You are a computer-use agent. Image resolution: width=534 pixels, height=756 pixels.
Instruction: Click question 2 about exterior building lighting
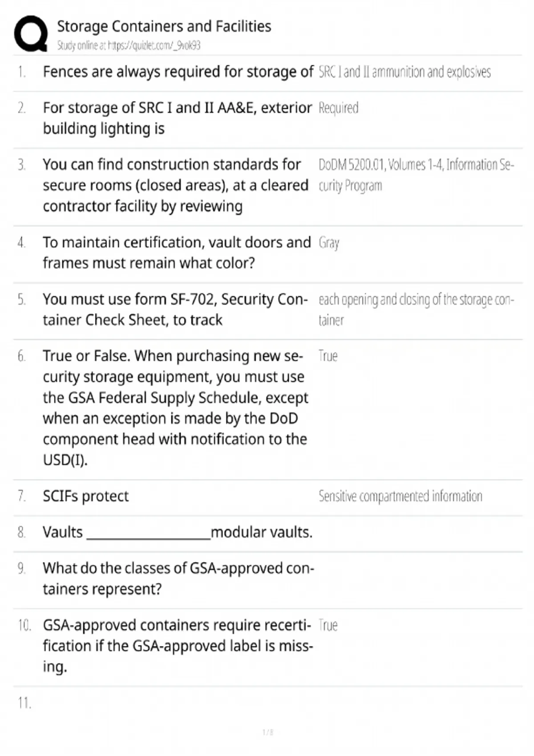[x=177, y=118]
